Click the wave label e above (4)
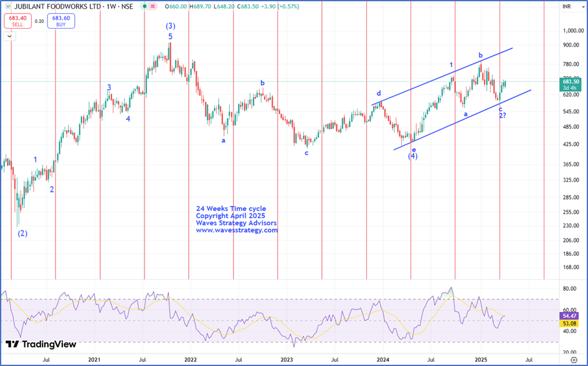Screen dimensions: 588x366 pyautogui.click(x=414, y=150)
